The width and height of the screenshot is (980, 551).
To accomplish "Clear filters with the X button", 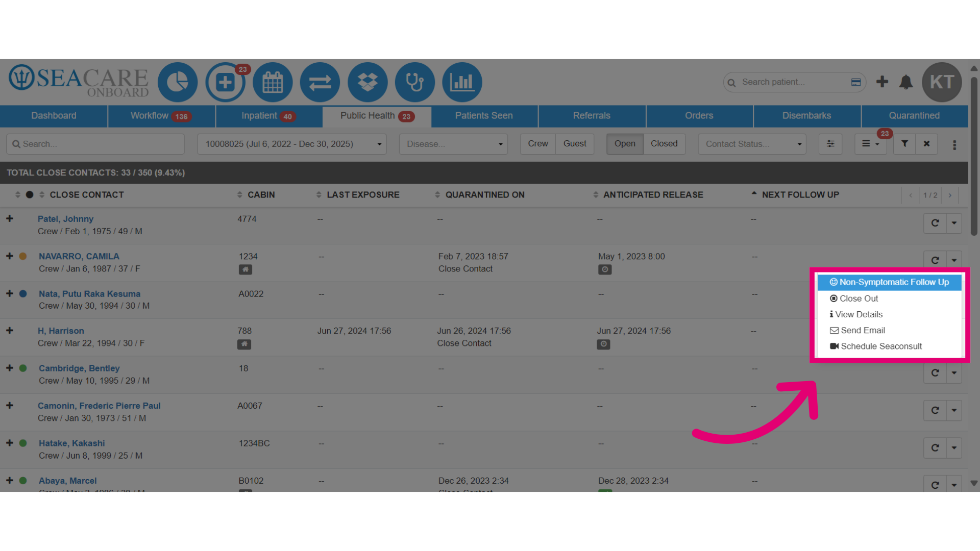I will (x=926, y=144).
